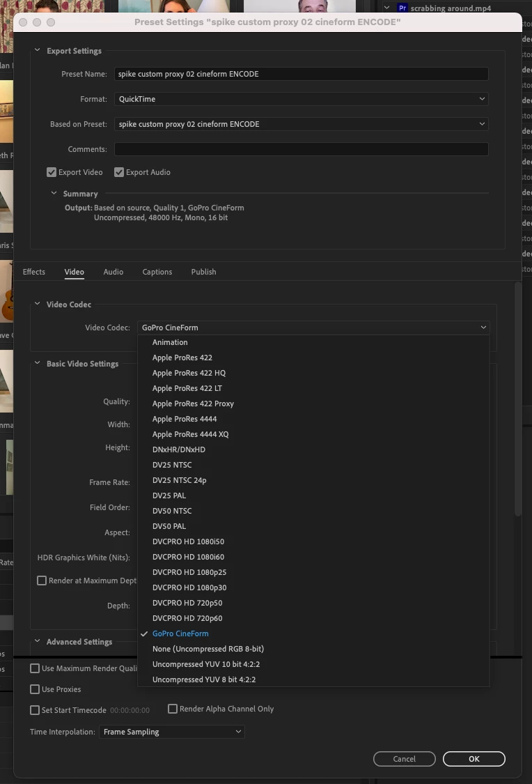Enable Set Start Timecode checkbox
The height and width of the screenshot is (784, 532).
point(35,710)
